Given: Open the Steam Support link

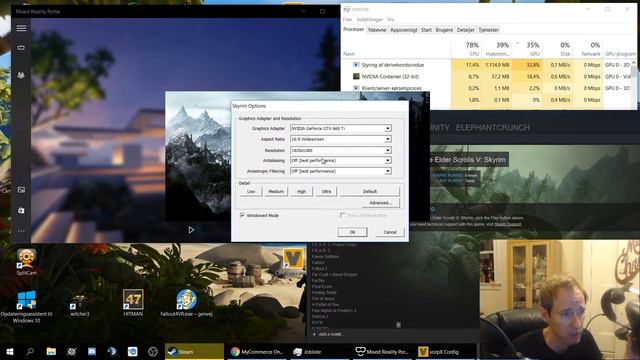Looking at the screenshot, I should click(507, 224).
